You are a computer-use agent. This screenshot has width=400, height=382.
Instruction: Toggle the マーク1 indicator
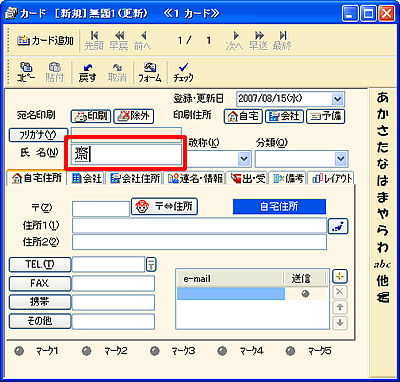[20, 351]
